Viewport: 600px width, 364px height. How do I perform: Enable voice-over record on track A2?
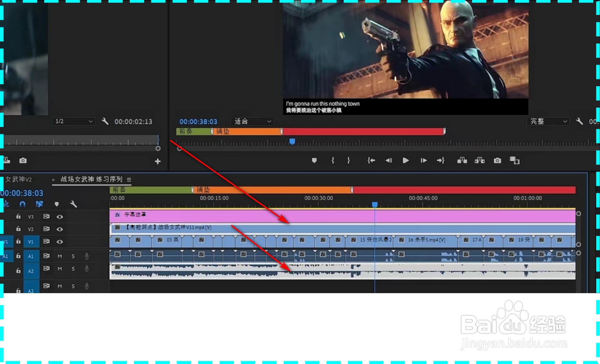pyautogui.click(x=87, y=269)
